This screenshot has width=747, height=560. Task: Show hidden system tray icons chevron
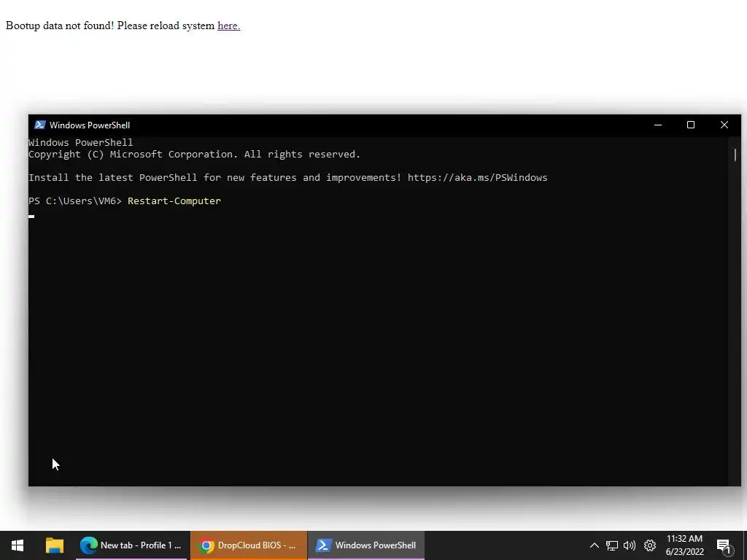[594, 545]
